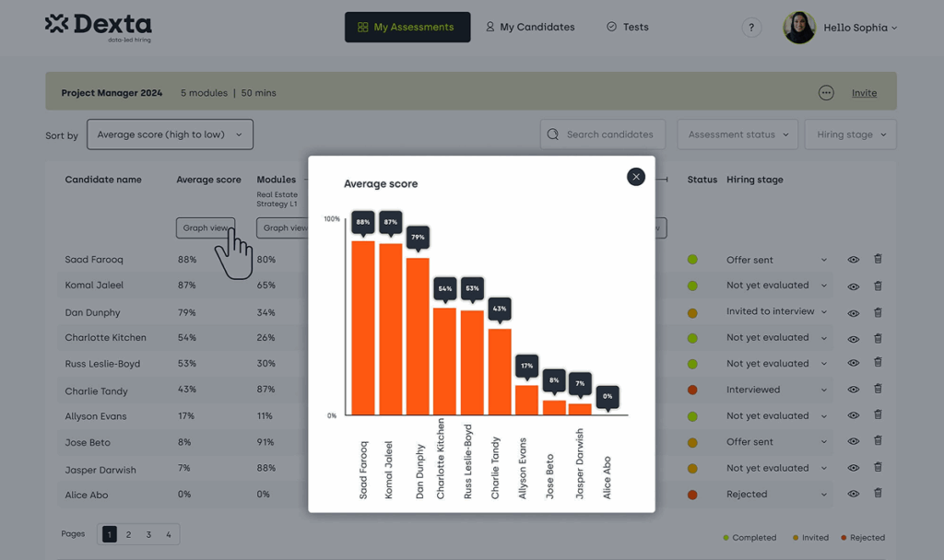Viewport: 944px width, 560px height.
Task: Show Jasper Darwish details via eye icon
Action: click(854, 468)
